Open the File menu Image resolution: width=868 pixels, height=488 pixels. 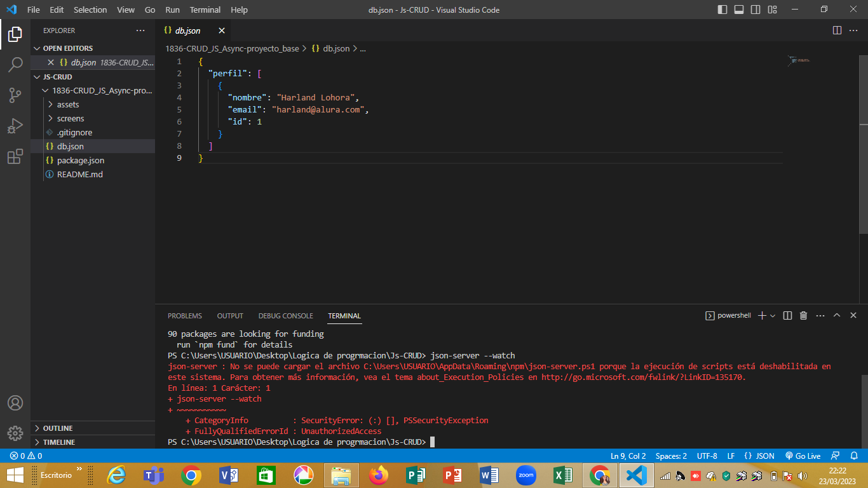click(33, 10)
